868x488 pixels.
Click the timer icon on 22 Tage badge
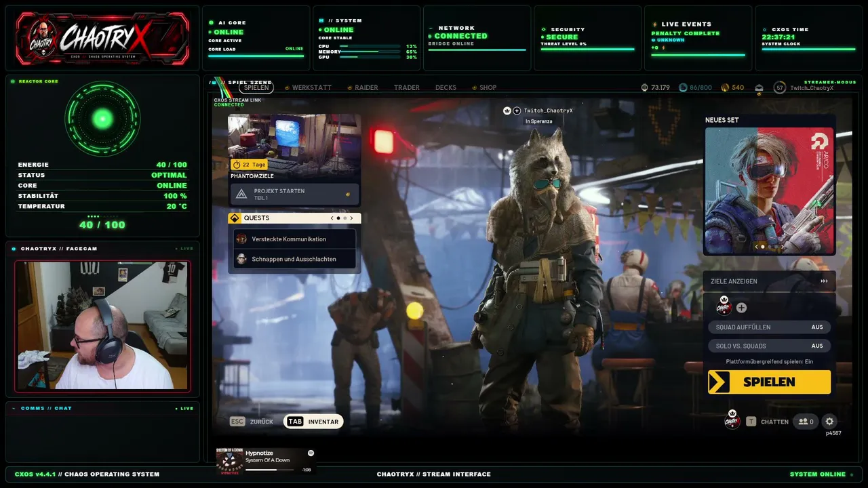pyautogui.click(x=237, y=165)
